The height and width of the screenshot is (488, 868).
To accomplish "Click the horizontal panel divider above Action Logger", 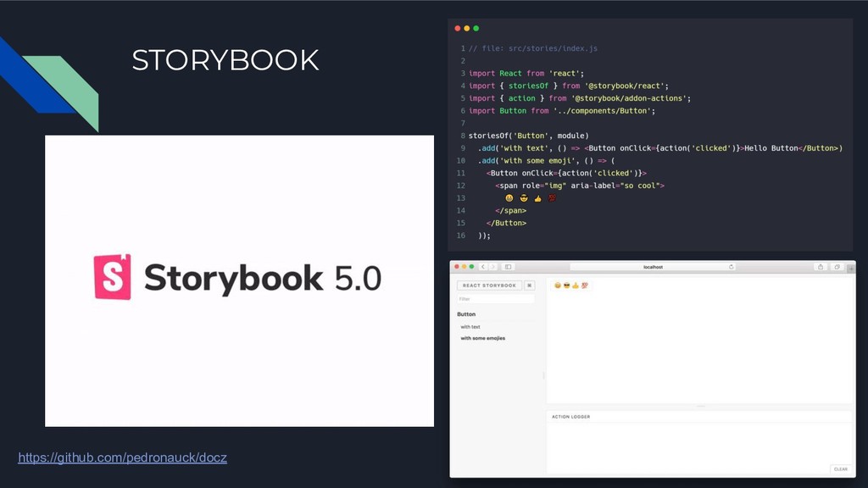I will [x=701, y=406].
